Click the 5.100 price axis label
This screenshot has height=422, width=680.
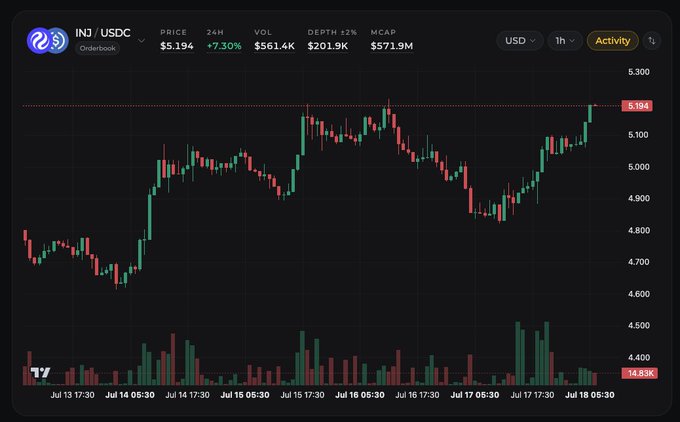tap(638, 135)
